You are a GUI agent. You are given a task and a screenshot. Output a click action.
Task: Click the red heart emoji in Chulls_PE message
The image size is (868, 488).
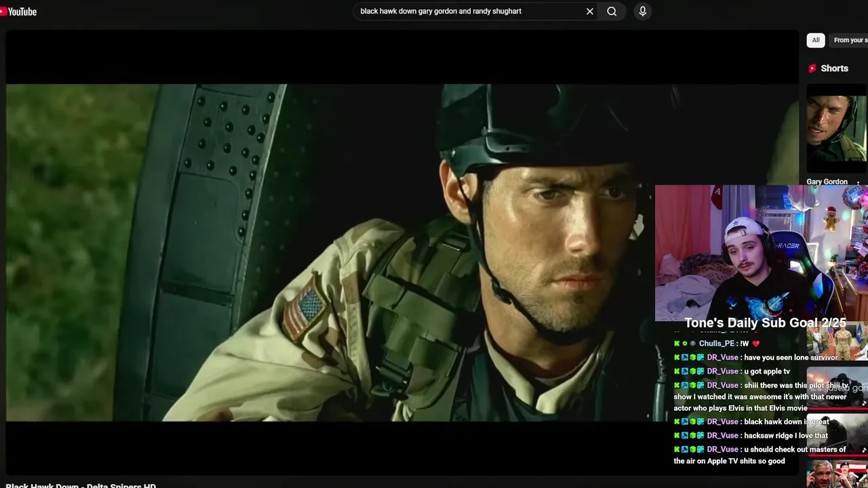pos(756,344)
